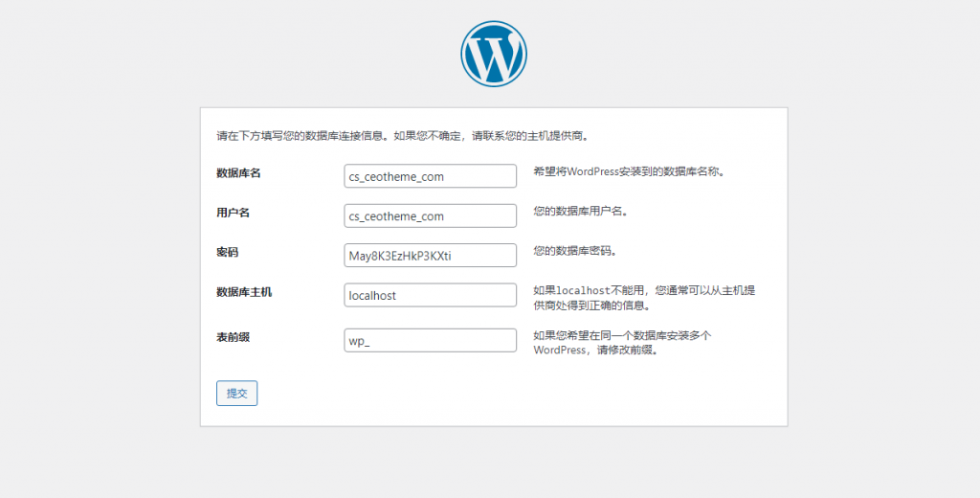Click the WordPress logo at top

[x=493, y=54]
